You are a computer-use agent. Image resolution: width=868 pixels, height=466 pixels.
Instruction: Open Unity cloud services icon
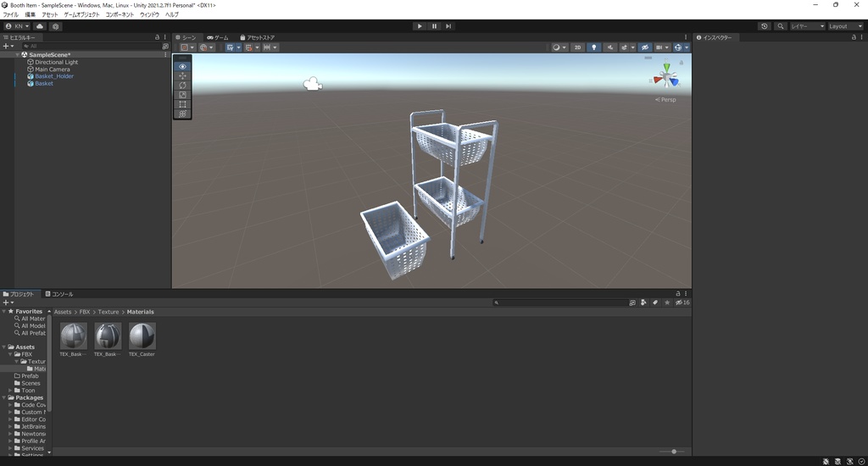(x=40, y=26)
